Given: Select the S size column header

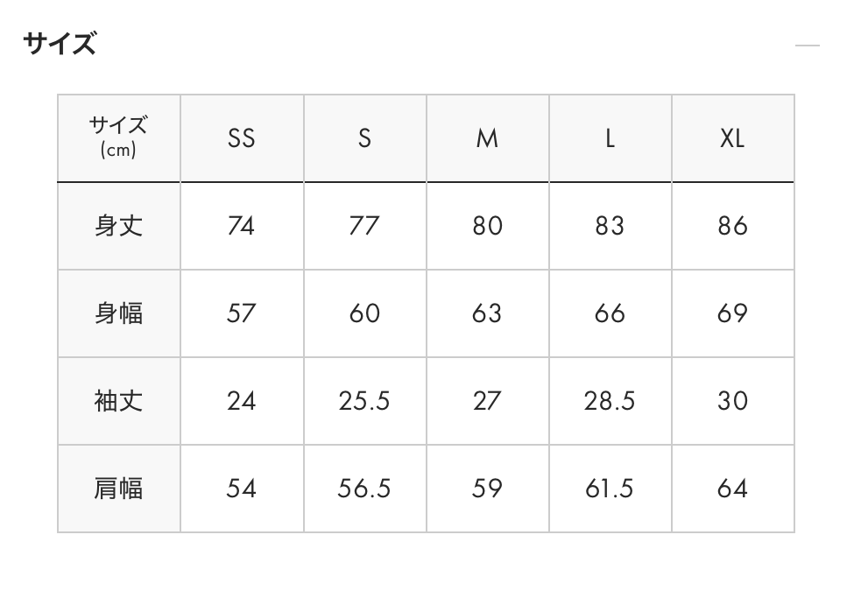Looking at the screenshot, I should 364,138.
